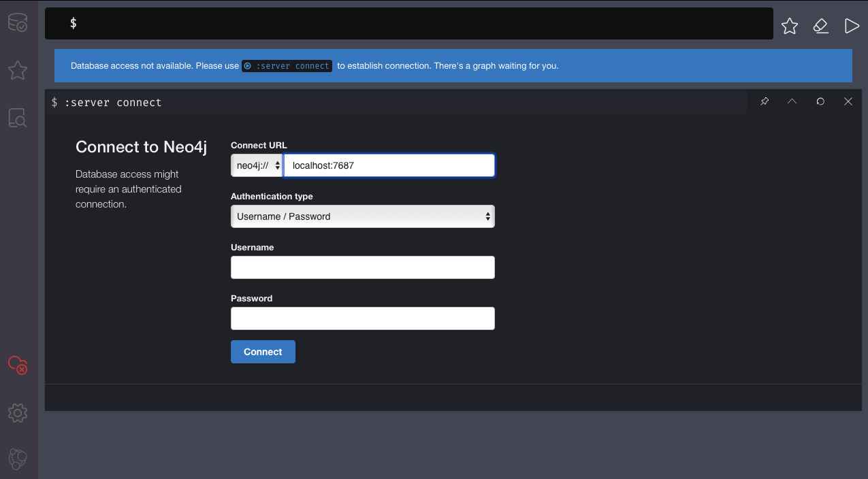Click the Connect button
Image resolution: width=868 pixels, height=479 pixels.
[x=263, y=352]
